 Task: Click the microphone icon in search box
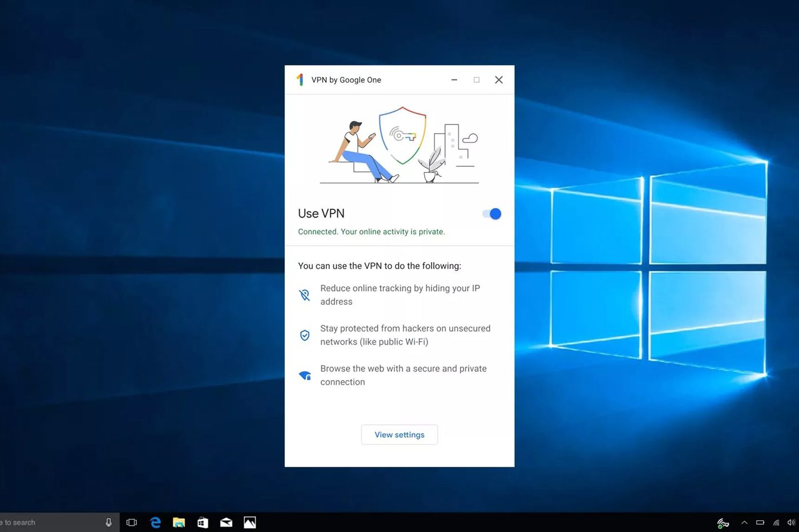point(108,522)
